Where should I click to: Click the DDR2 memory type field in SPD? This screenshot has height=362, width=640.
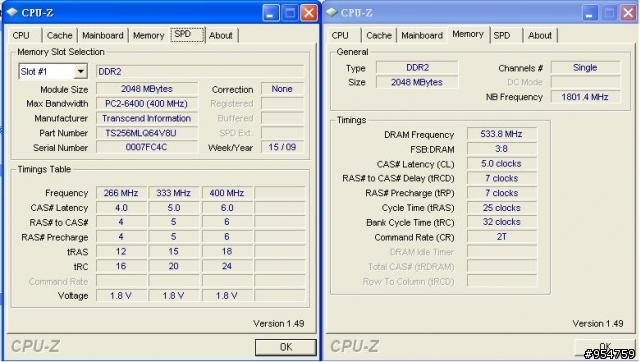200,71
